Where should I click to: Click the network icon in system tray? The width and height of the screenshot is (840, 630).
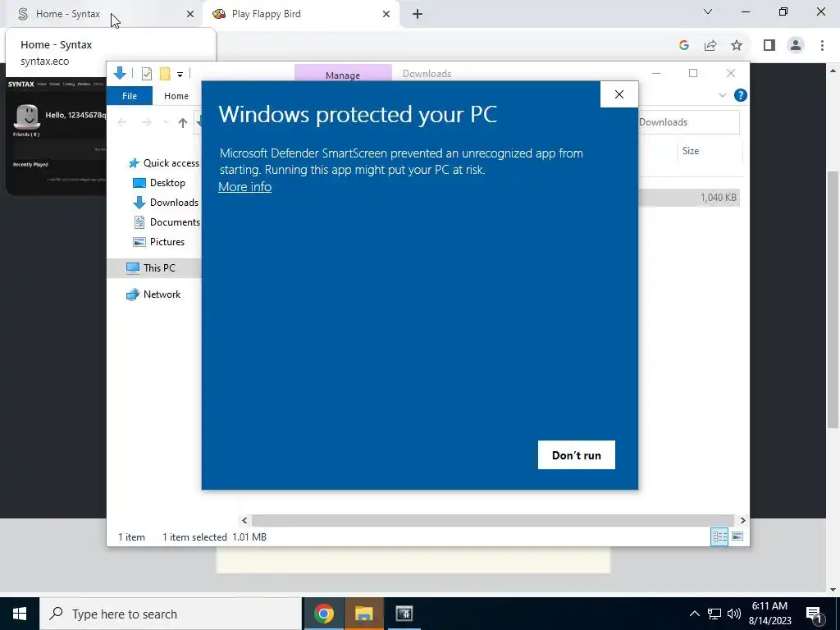pyautogui.click(x=714, y=614)
